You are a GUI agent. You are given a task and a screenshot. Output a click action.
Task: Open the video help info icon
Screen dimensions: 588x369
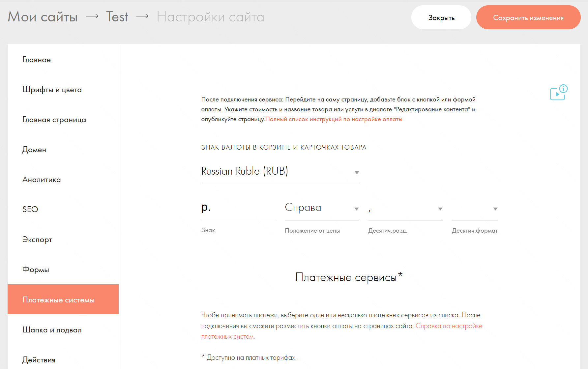pos(559,93)
